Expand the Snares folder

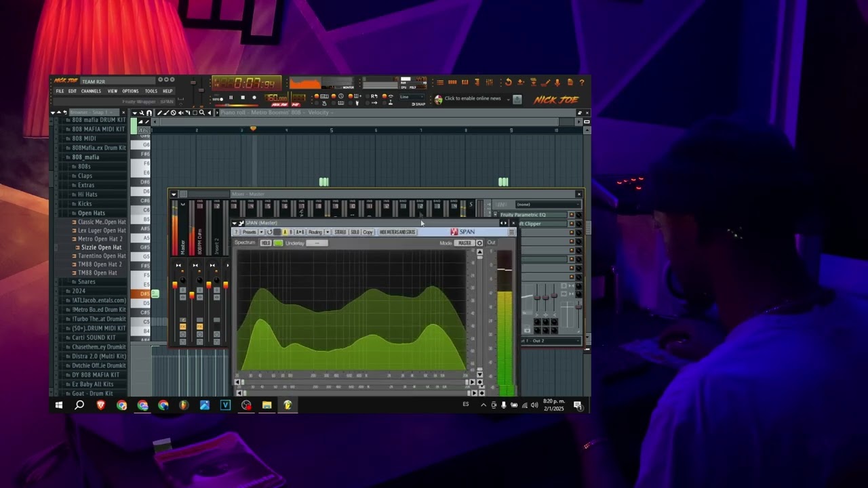(x=86, y=281)
